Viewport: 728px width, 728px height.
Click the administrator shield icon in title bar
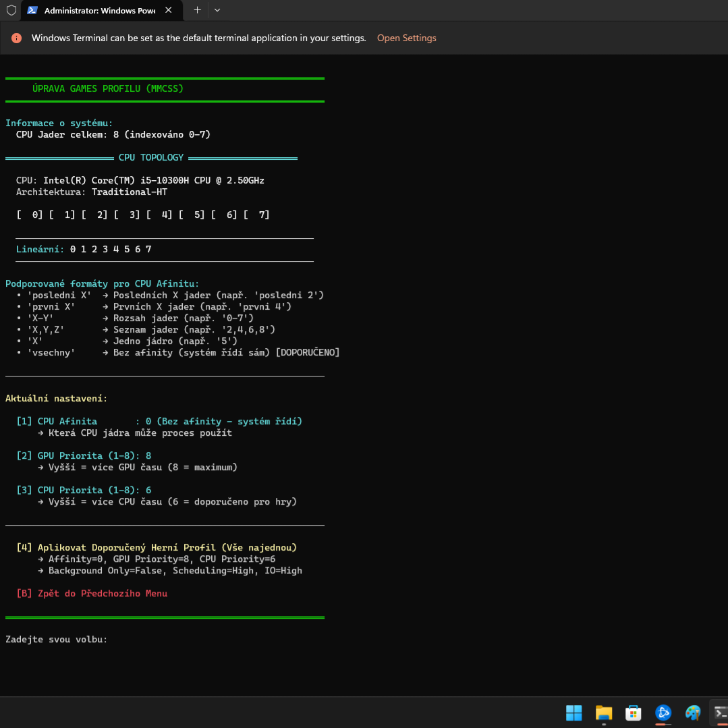pos(11,10)
